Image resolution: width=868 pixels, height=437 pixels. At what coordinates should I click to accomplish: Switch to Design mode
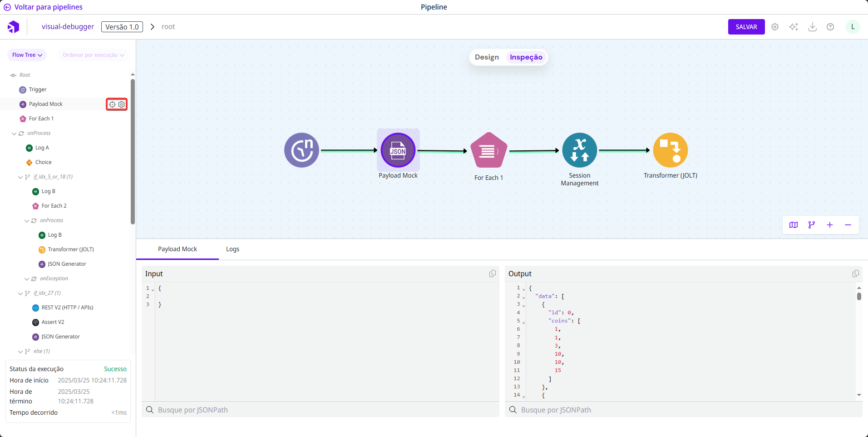tap(487, 57)
